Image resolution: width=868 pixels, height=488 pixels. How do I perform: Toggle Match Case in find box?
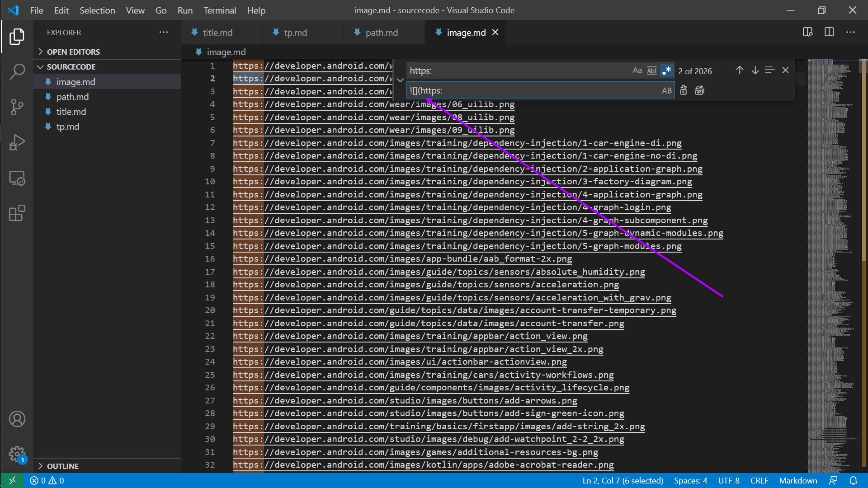tap(637, 70)
